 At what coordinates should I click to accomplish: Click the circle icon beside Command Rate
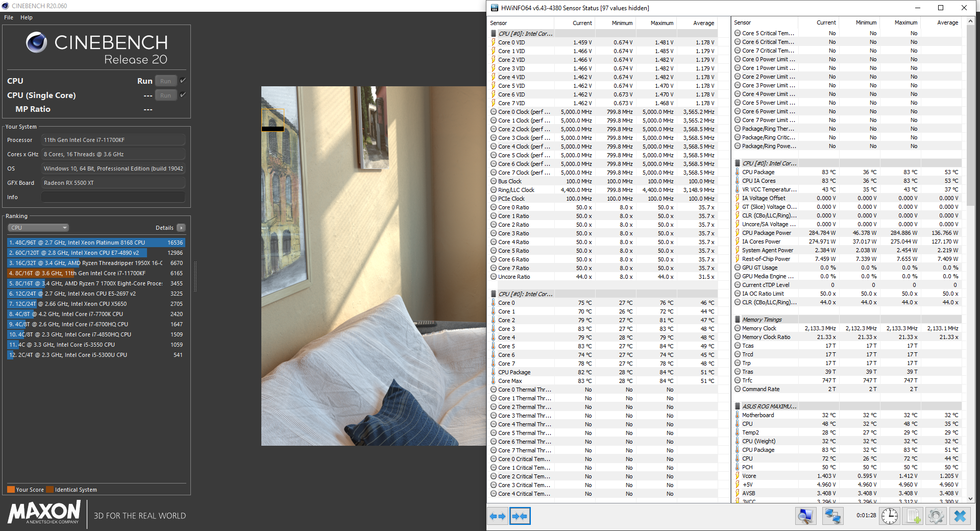point(738,389)
